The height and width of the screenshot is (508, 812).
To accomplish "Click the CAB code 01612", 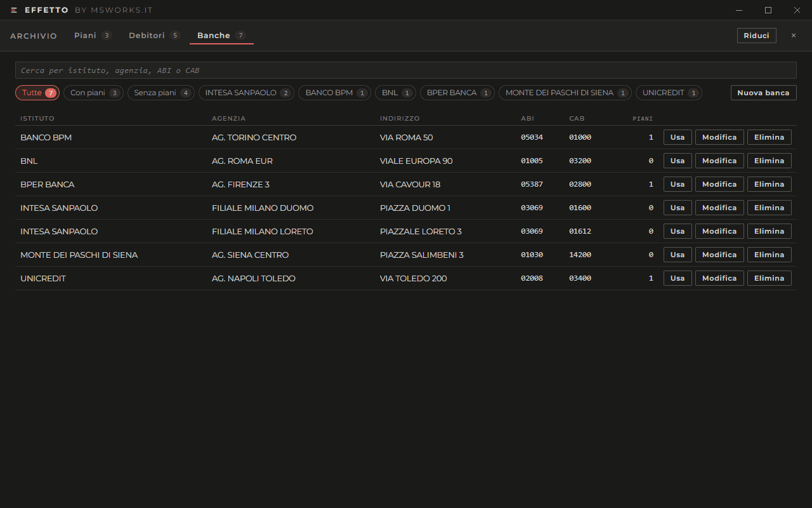I will click(580, 231).
